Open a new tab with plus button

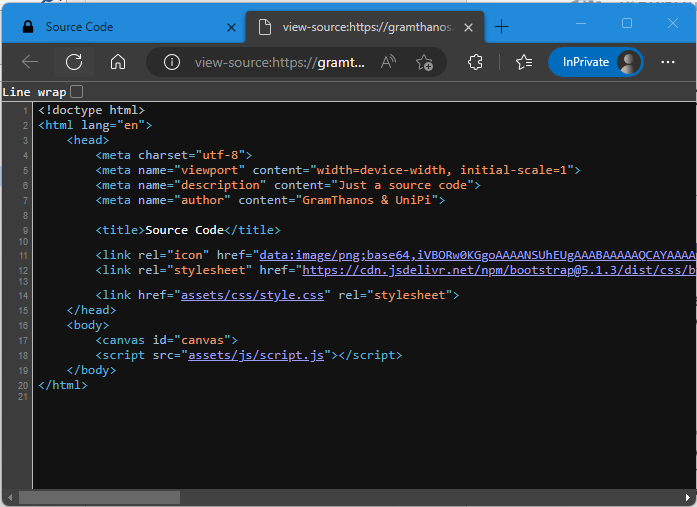pos(502,27)
